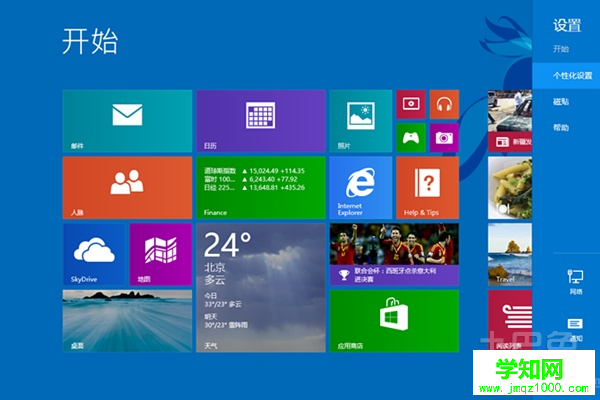Open the orange Music headphones tile
The height and width of the screenshot is (400, 600).
point(444,104)
